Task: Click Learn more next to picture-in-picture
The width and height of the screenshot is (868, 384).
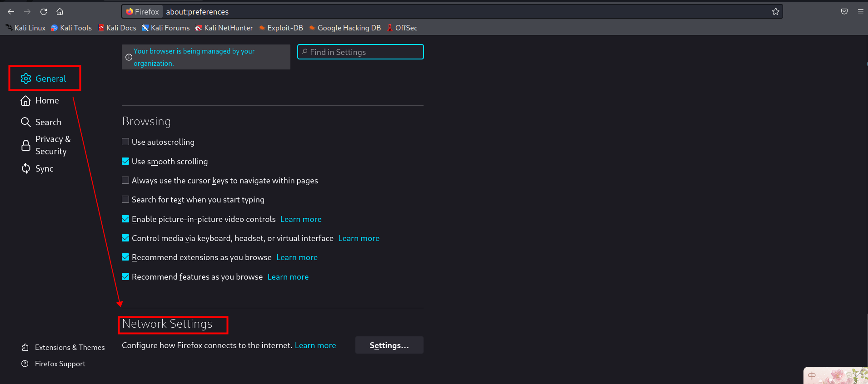Action: coord(301,219)
